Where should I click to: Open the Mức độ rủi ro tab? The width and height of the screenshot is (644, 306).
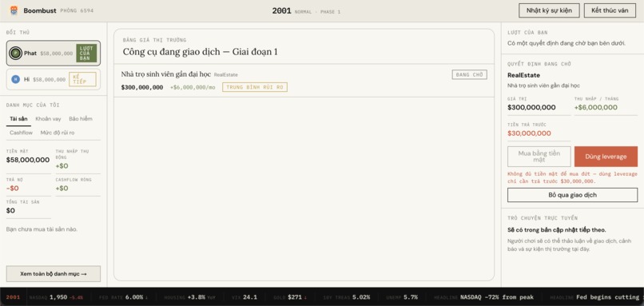pyautogui.click(x=58, y=133)
